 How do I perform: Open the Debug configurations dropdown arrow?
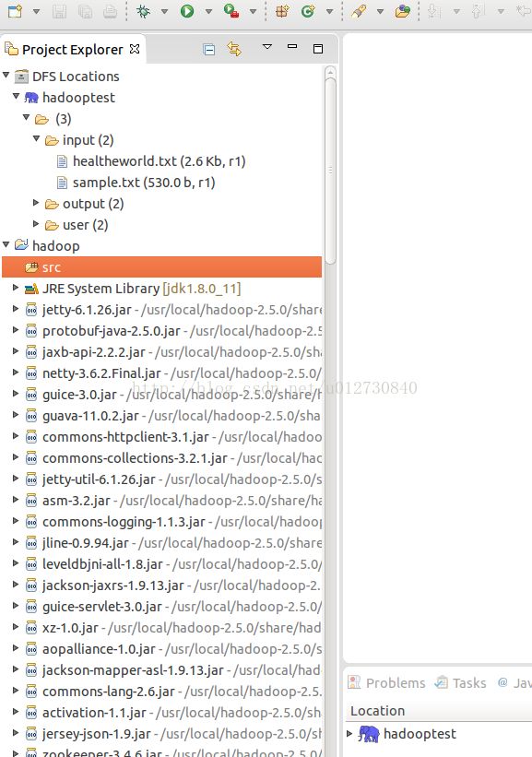coord(164,11)
